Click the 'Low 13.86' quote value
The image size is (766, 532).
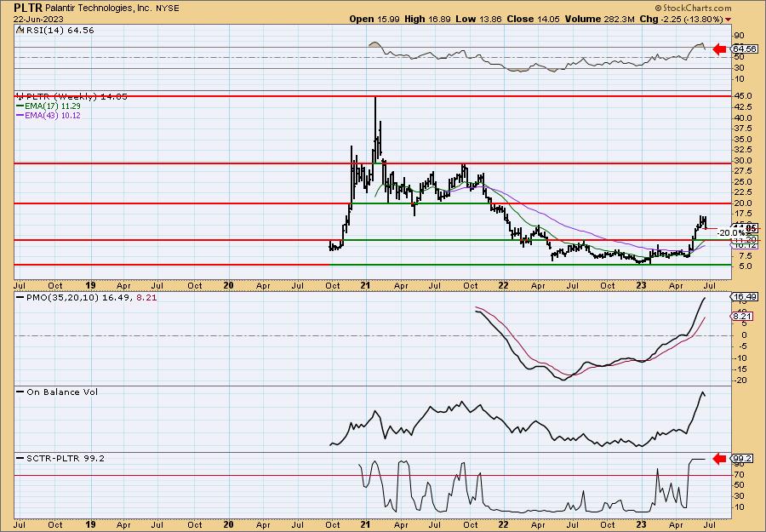[x=478, y=19]
